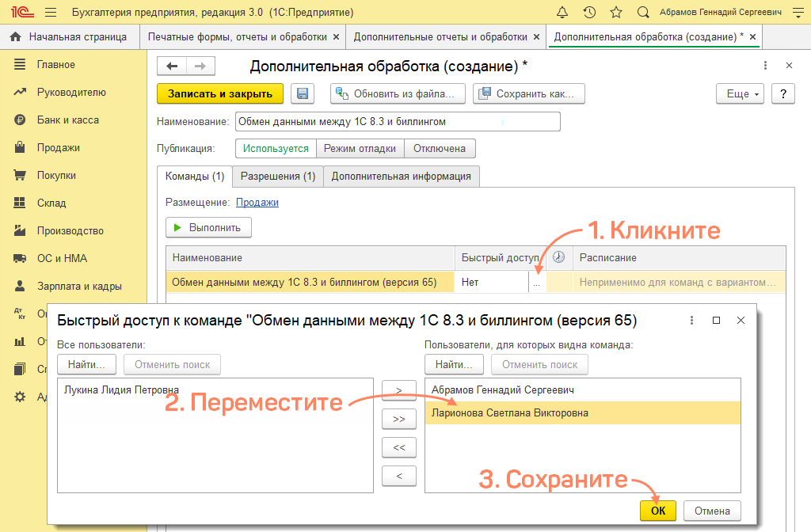Navigate back with left arrow

click(172, 66)
